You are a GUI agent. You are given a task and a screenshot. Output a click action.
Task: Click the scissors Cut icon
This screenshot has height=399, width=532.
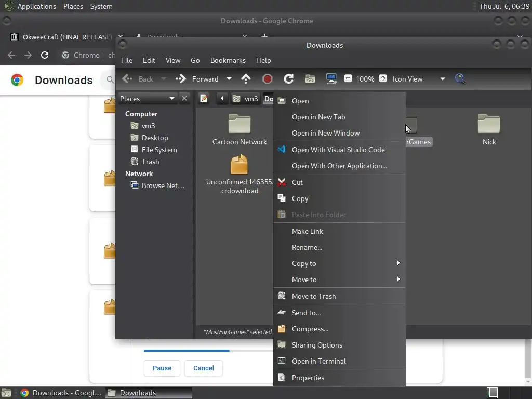click(x=282, y=182)
